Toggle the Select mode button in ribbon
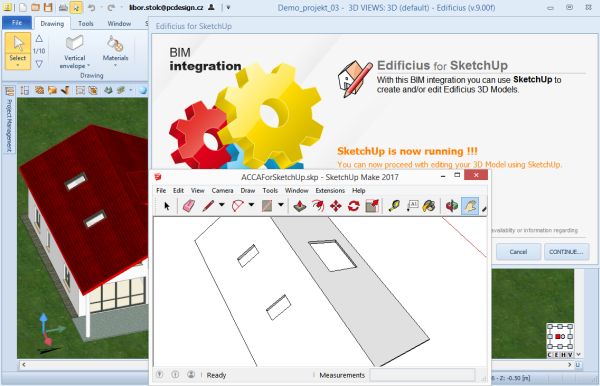This screenshot has height=386, width=600. point(18,51)
